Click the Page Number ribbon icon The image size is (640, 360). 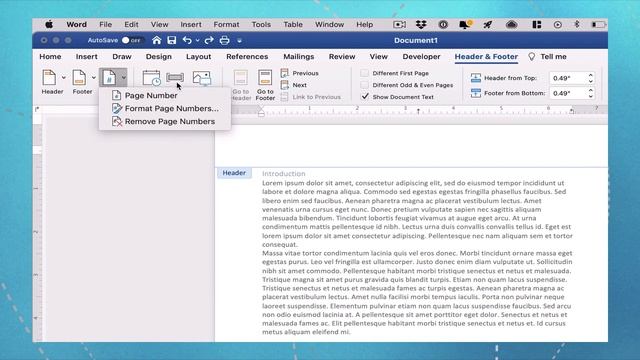click(109, 78)
